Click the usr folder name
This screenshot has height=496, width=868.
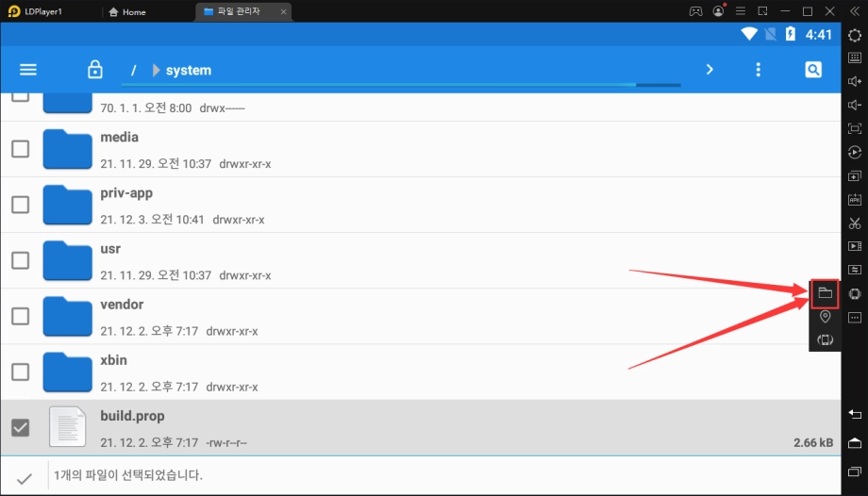tap(110, 249)
